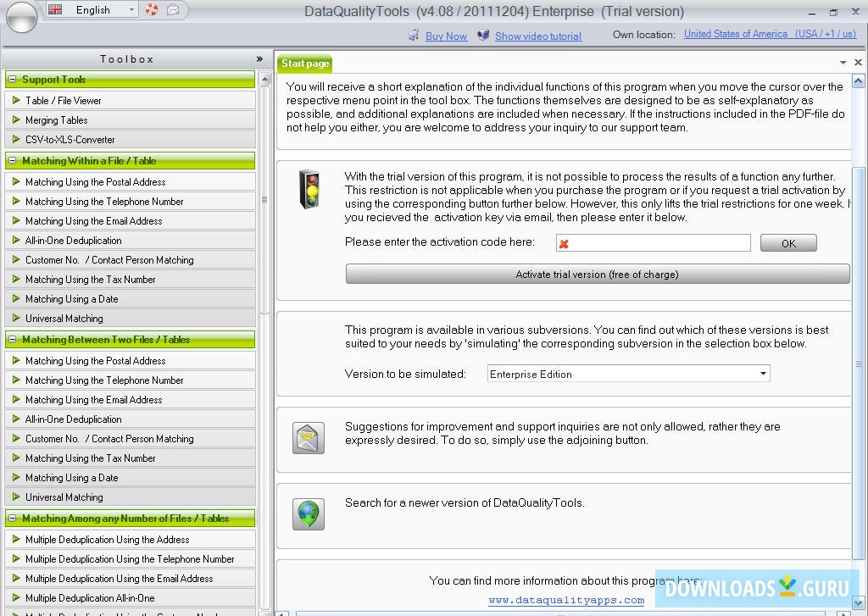Open the www.dataqualityapps.com link
Image resolution: width=868 pixels, height=616 pixels.
tap(566, 600)
